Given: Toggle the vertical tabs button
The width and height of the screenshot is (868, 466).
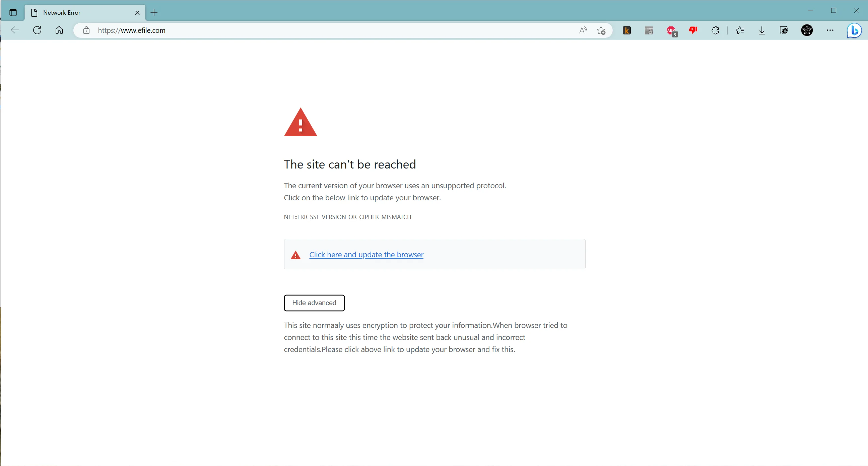Looking at the screenshot, I should pyautogui.click(x=13, y=12).
